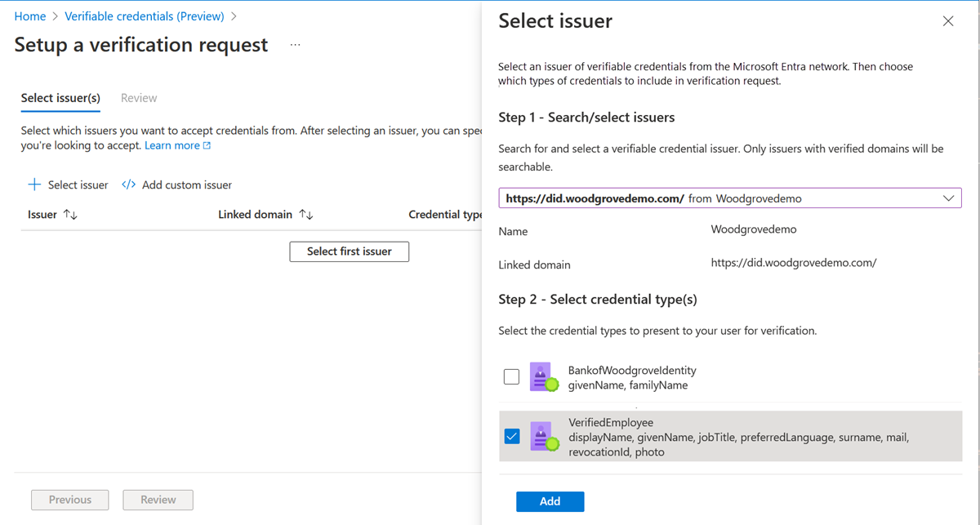Uncheck the VerifiedEmployee checkbox
Image resolution: width=980 pixels, height=525 pixels.
pos(512,437)
